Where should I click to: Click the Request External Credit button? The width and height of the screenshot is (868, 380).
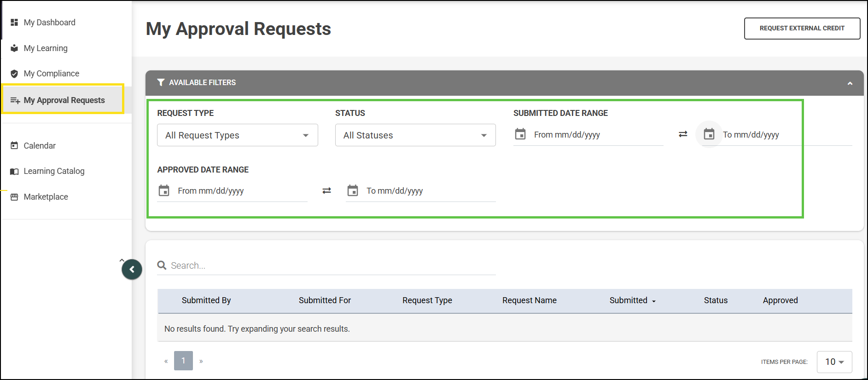coord(802,29)
